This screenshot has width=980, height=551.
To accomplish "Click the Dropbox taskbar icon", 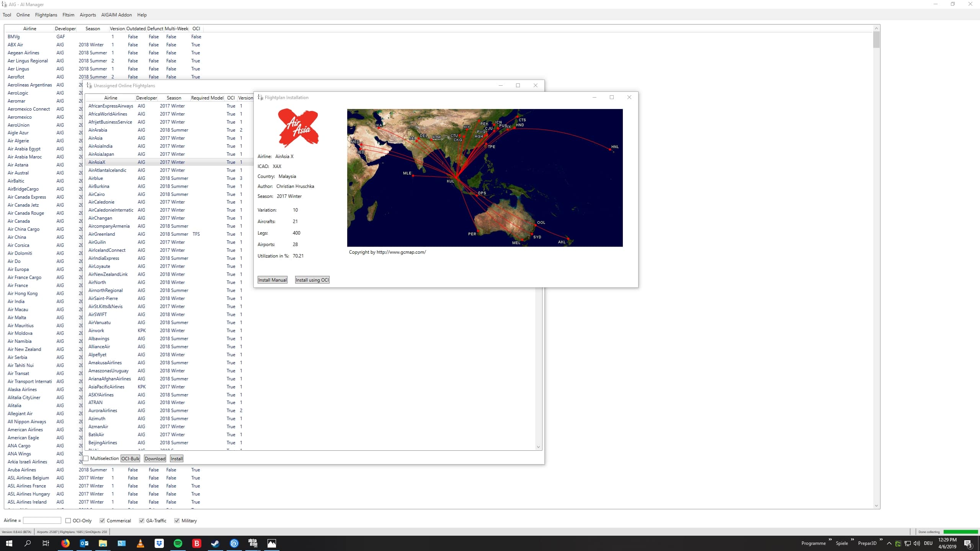I will tap(159, 543).
